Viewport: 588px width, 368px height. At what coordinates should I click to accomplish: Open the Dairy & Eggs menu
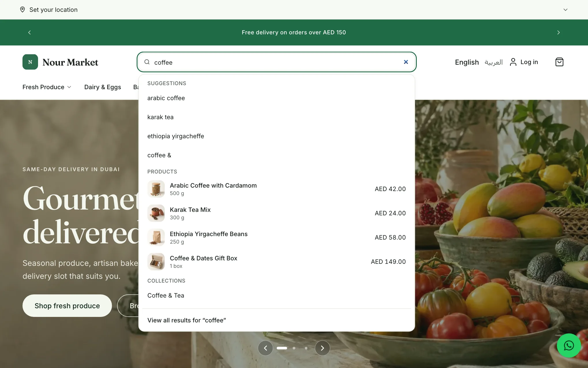103,87
